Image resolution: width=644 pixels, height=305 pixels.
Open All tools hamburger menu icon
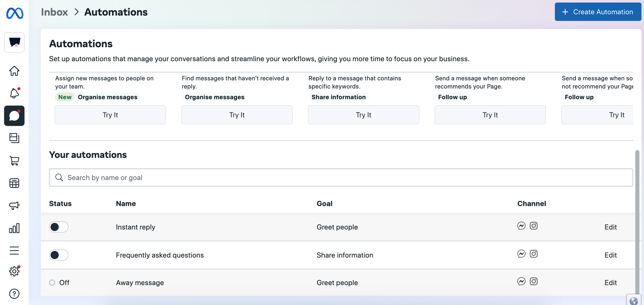tap(14, 250)
